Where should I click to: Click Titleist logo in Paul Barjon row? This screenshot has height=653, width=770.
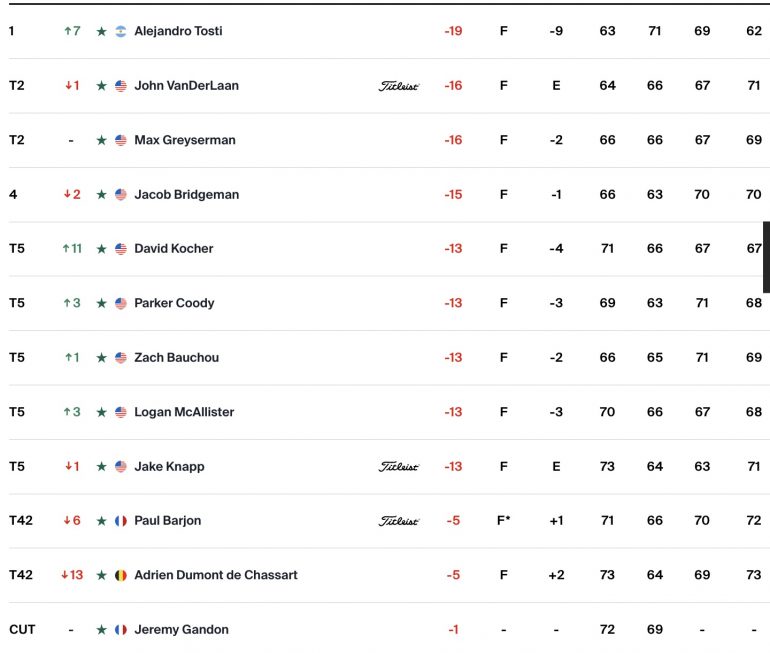398,521
